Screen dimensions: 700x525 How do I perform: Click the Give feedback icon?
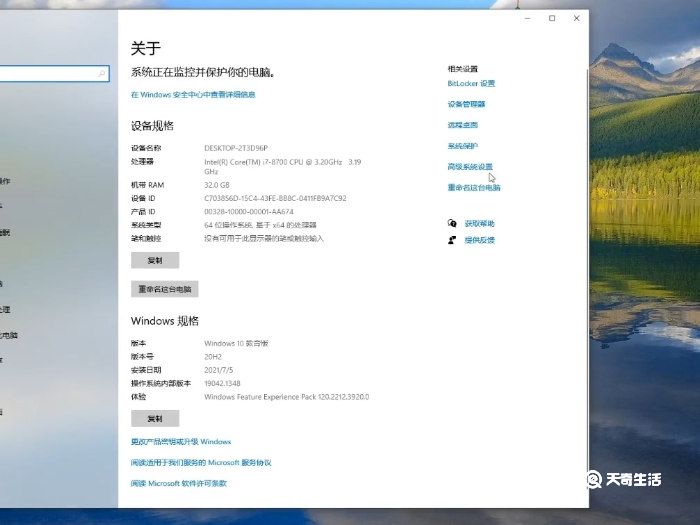click(x=452, y=240)
